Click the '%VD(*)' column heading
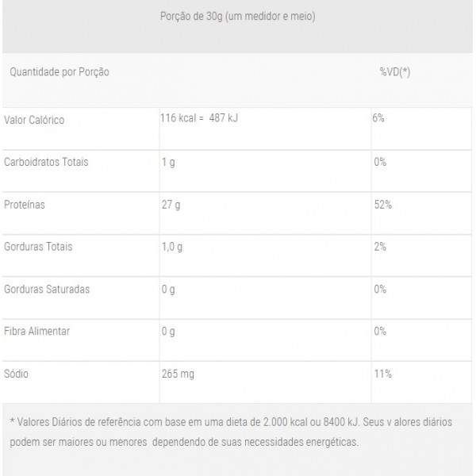Viewport: 476px width, 476px height. 395,72
